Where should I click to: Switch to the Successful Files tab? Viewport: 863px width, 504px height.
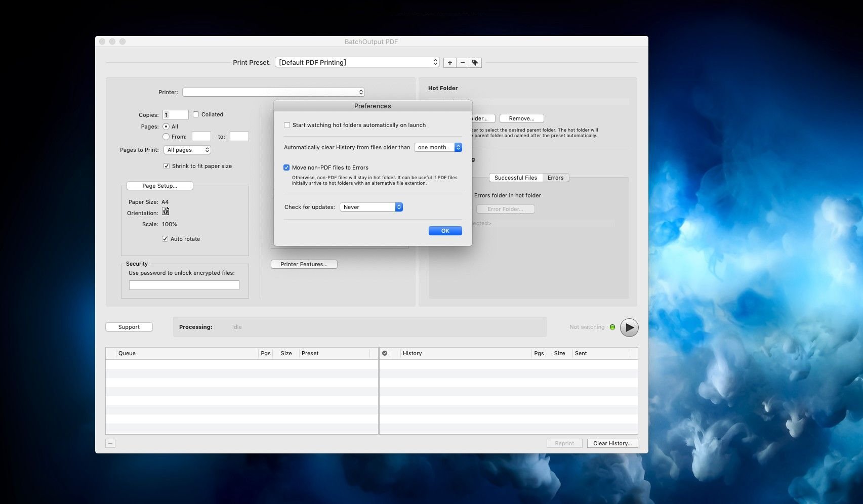pyautogui.click(x=516, y=178)
